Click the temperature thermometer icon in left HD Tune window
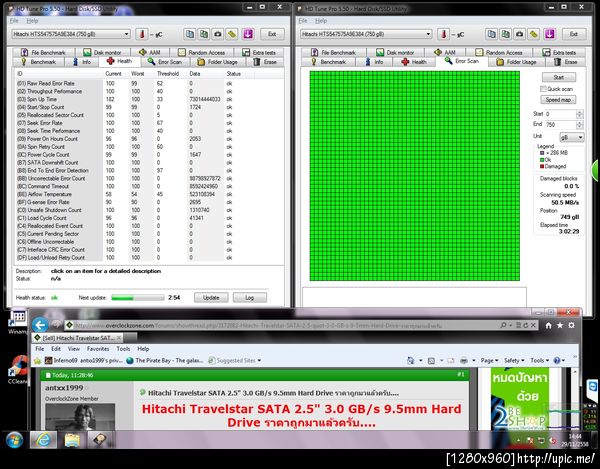Screen dimensions: 600x469 click(x=142, y=34)
